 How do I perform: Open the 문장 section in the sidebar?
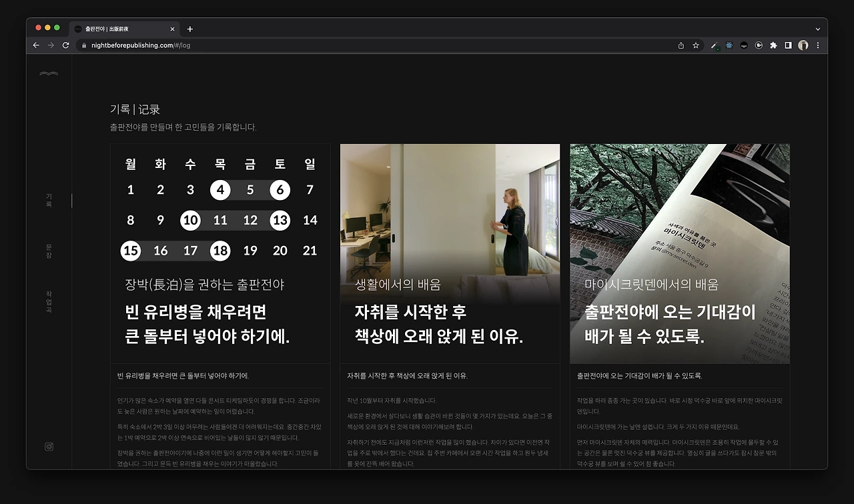(49, 251)
